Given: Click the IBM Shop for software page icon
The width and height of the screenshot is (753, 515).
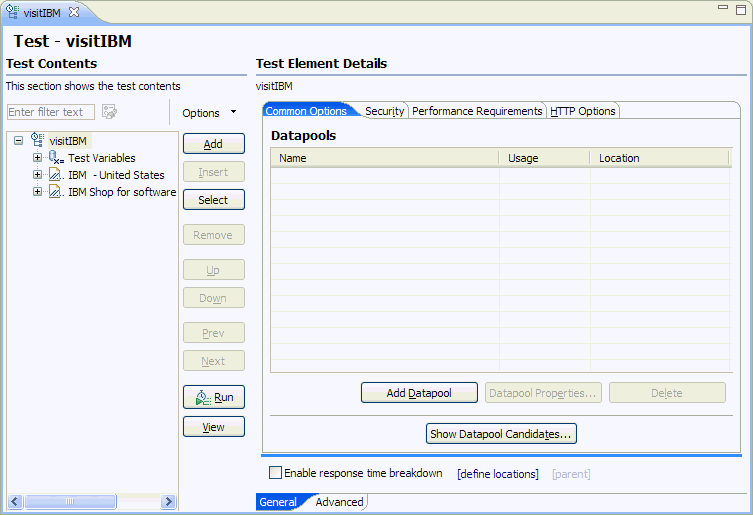Looking at the screenshot, I should point(56,191).
